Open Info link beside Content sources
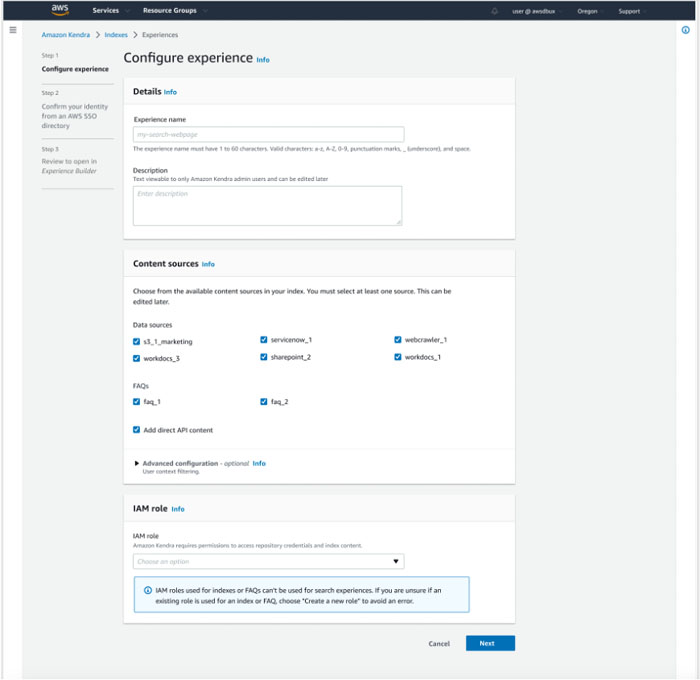Viewport: 700px width, 680px height. [208, 264]
